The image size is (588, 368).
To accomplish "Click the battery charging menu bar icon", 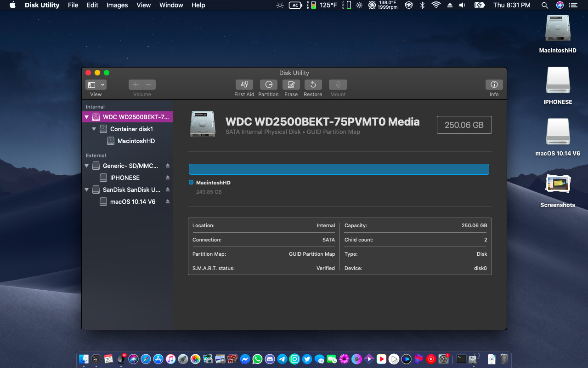I will pos(479,5).
